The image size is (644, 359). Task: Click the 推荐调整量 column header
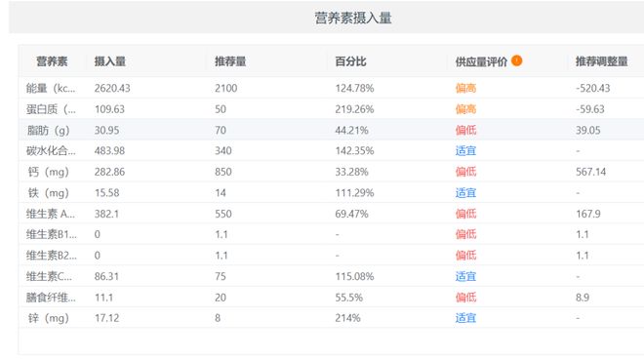tap(602, 61)
